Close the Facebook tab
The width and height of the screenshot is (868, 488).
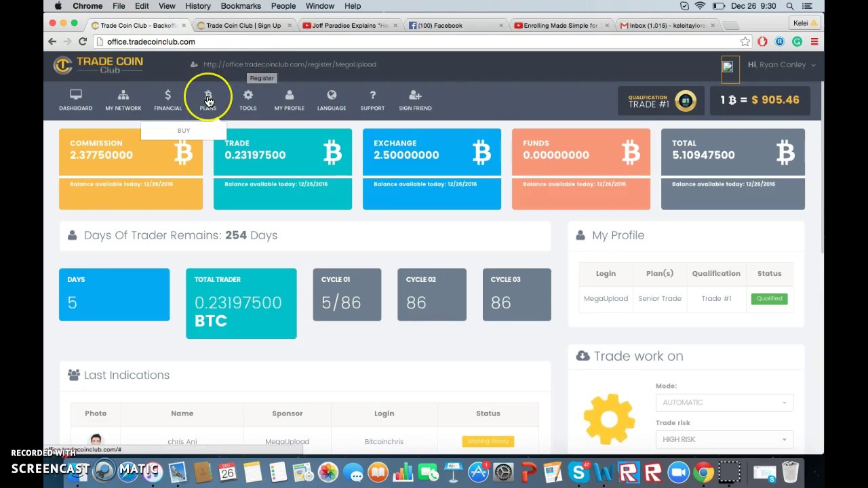(x=501, y=26)
